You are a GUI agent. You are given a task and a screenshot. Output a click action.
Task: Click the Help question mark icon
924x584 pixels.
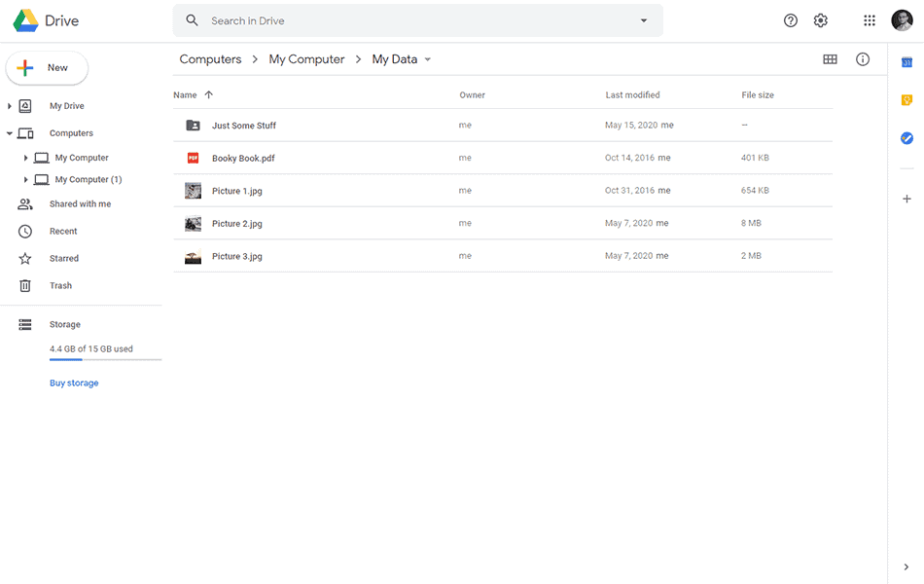point(791,20)
